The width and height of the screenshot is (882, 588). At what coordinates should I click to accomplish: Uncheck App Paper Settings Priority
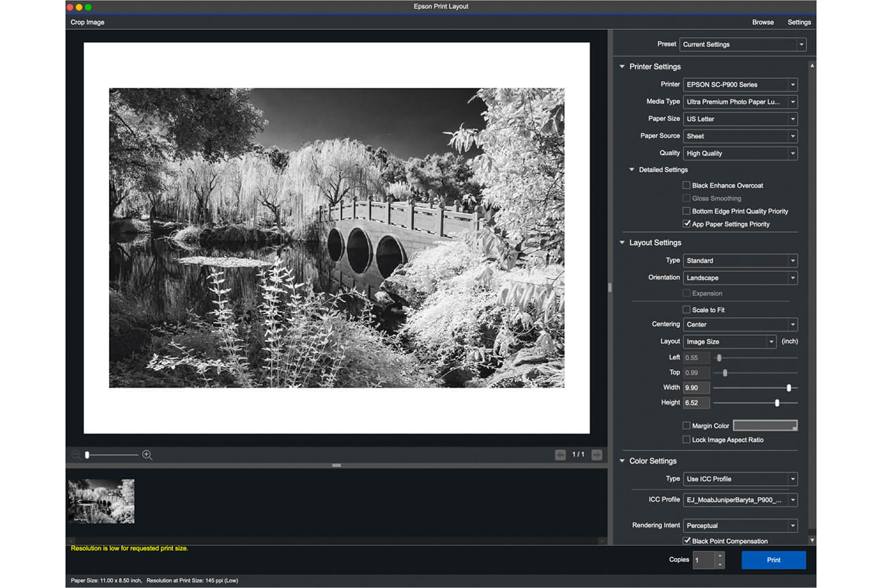pos(687,224)
